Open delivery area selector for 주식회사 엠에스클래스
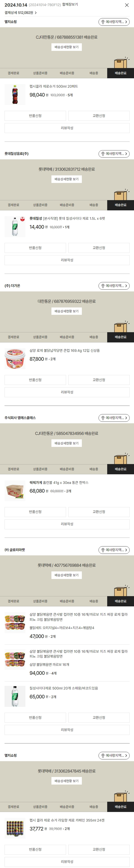Image resolution: width=134 pixels, height=868 pixels. pyautogui.click(x=114, y=418)
